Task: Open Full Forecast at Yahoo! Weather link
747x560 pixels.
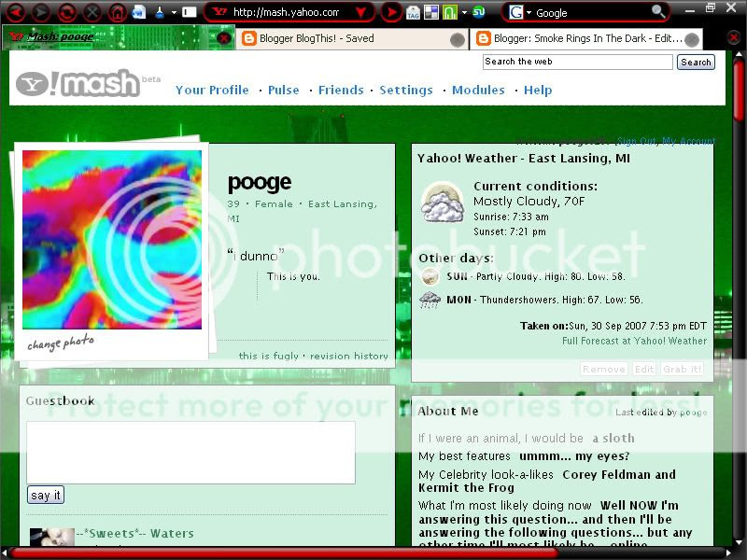Action: point(635,341)
